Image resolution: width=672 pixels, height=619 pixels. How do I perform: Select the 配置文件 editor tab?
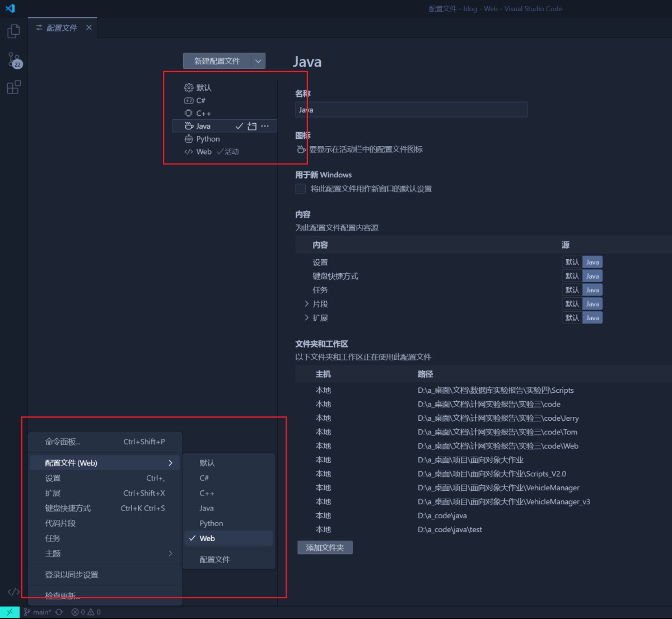(63, 27)
